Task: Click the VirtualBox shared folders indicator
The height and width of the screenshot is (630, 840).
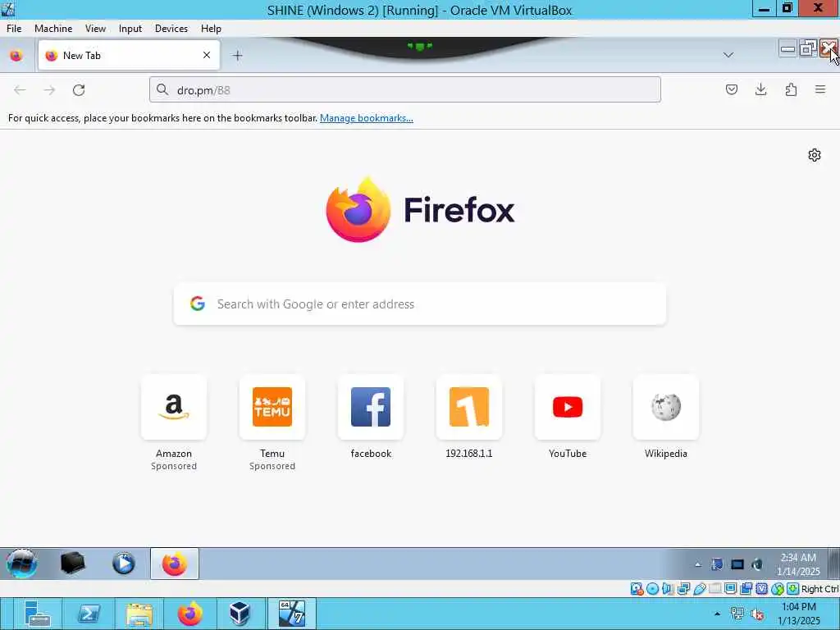Action: point(714,589)
